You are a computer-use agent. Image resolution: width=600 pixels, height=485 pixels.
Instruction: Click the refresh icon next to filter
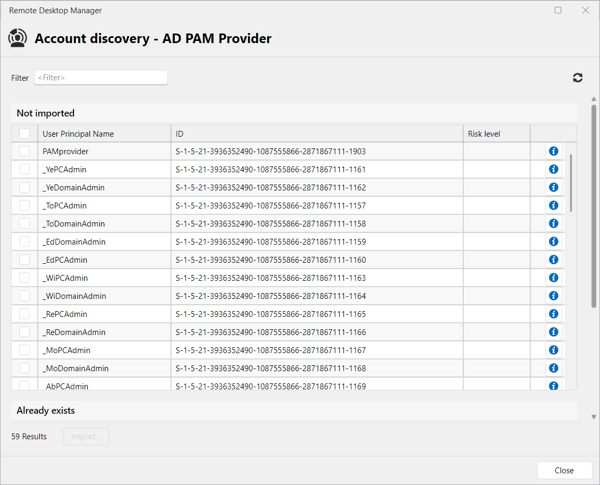[577, 78]
